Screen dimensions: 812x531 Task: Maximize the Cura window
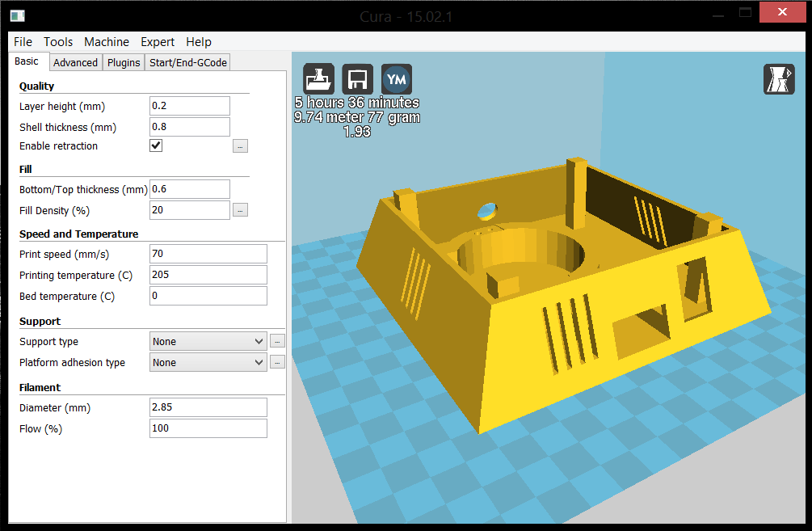745,12
